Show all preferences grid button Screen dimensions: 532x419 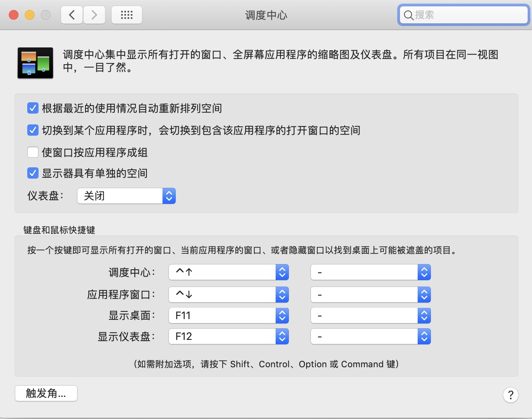[127, 15]
